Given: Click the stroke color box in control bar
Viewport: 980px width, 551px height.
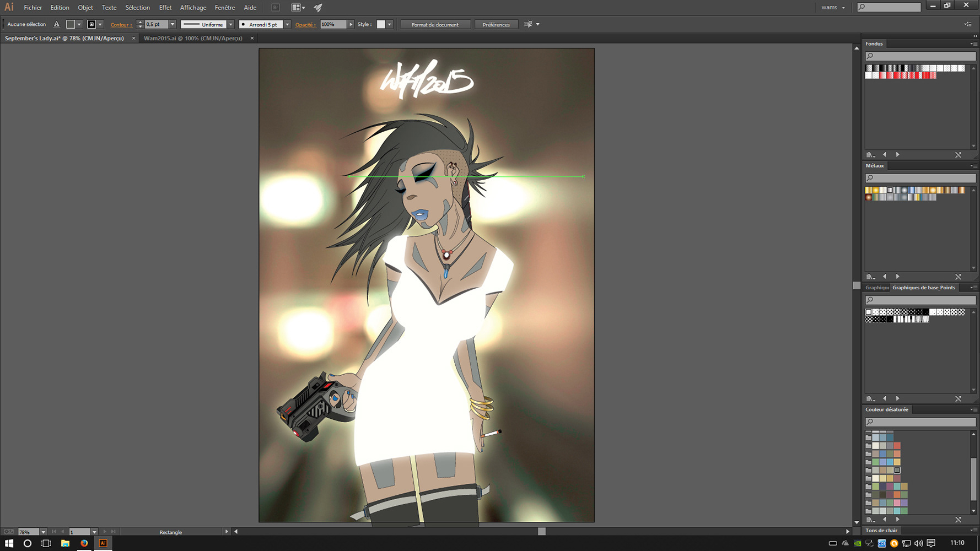Looking at the screenshot, I should coord(91,24).
